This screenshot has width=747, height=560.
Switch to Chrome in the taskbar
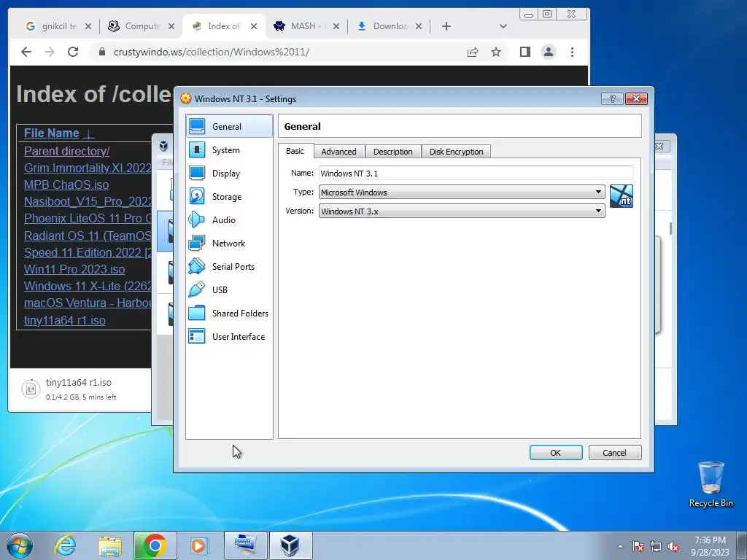(155, 545)
